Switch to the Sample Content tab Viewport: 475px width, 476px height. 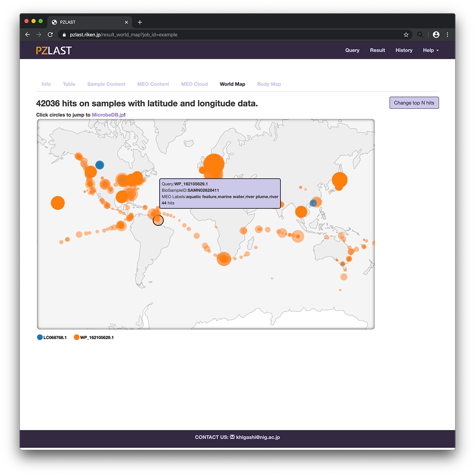(x=106, y=84)
